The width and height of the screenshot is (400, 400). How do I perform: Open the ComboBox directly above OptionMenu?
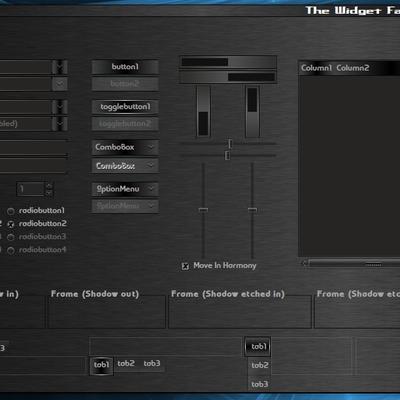click(125, 166)
